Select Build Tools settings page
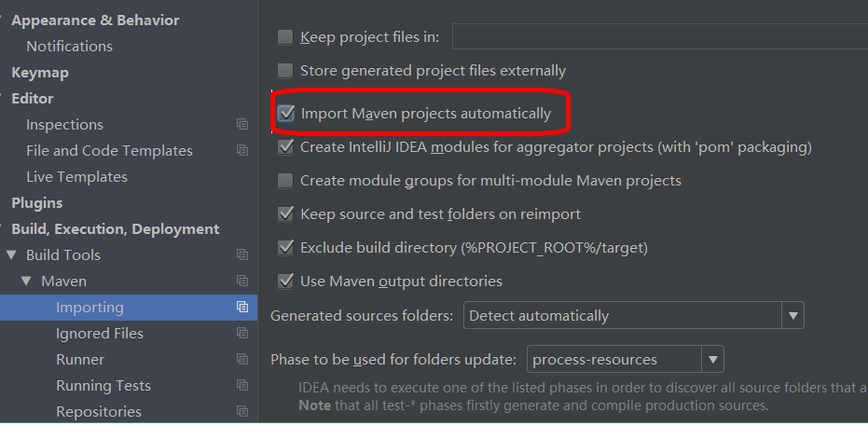 pos(63,255)
